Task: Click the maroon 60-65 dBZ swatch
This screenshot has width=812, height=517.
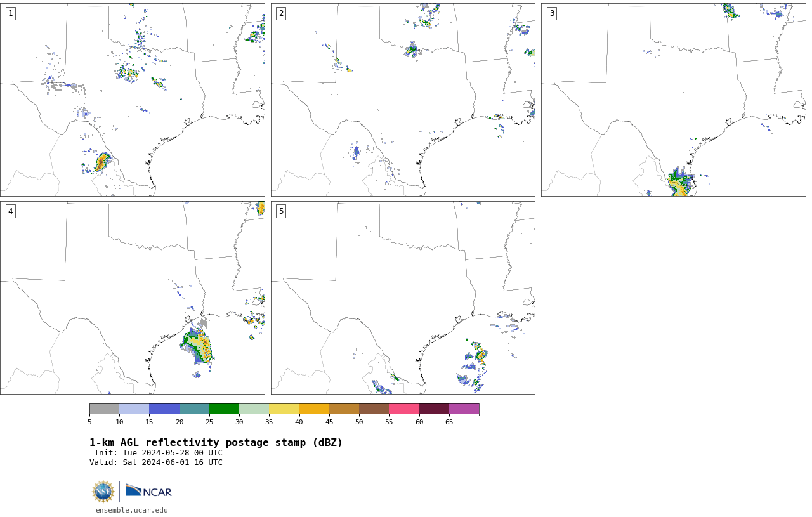Action: pos(434,409)
